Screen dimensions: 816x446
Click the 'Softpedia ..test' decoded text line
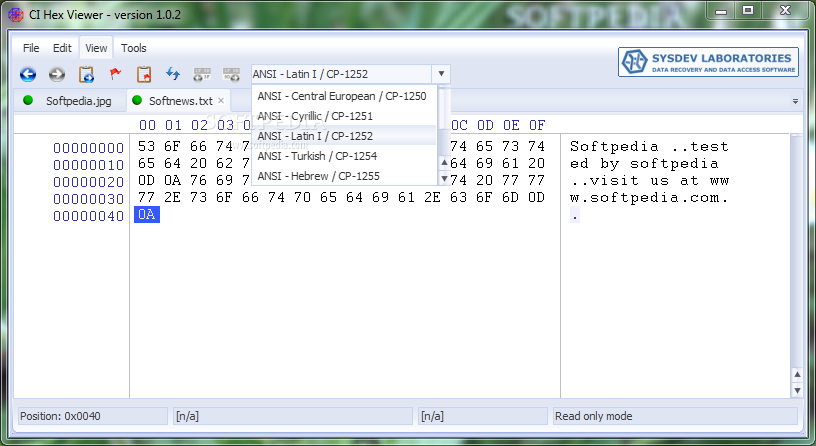click(649, 147)
